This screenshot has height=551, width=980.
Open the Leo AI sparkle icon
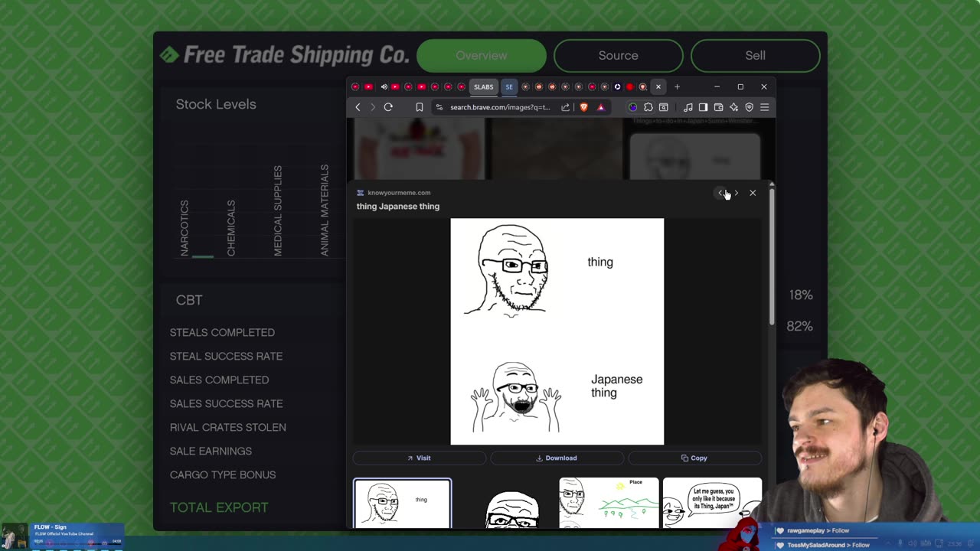(x=733, y=107)
